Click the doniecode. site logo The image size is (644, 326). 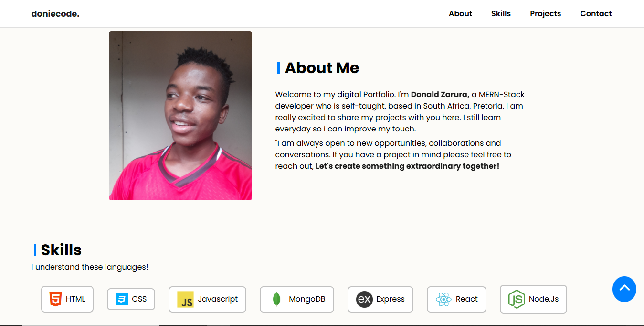click(x=55, y=14)
